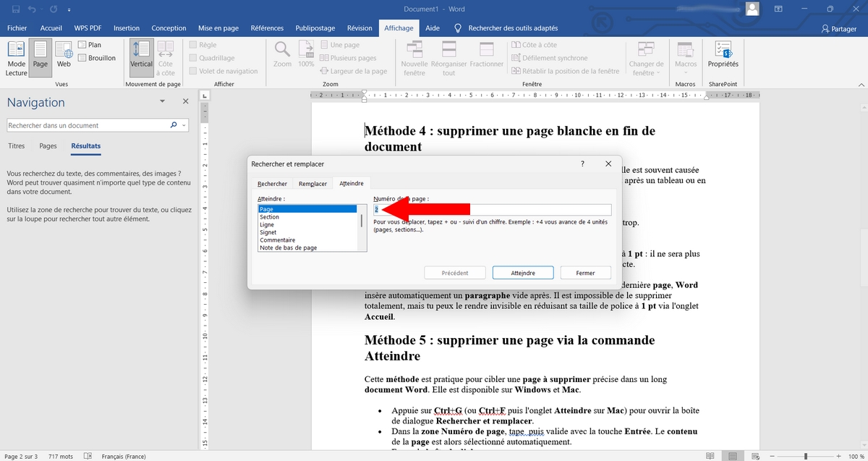Image resolution: width=868 pixels, height=461 pixels.
Task: Open search options dropdown arrow in Navigation
Action: (x=184, y=125)
